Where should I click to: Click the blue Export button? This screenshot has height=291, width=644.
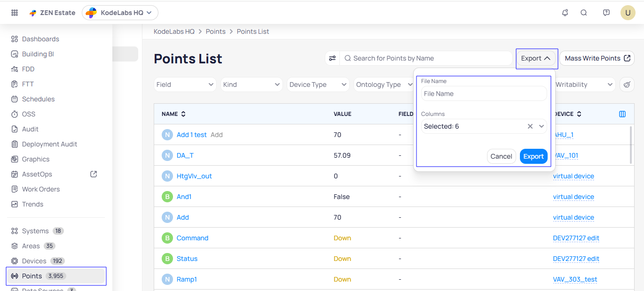click(534, 156)
